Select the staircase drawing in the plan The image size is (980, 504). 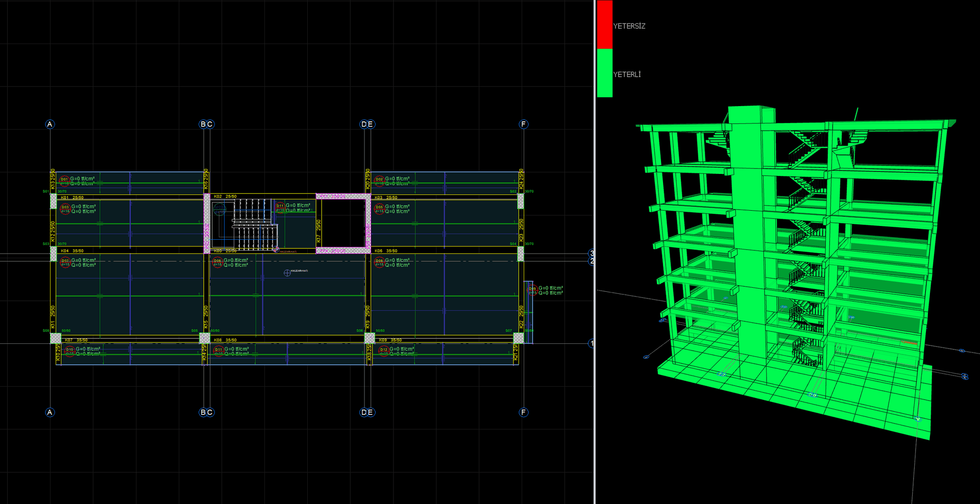click(x=245, y=224)
